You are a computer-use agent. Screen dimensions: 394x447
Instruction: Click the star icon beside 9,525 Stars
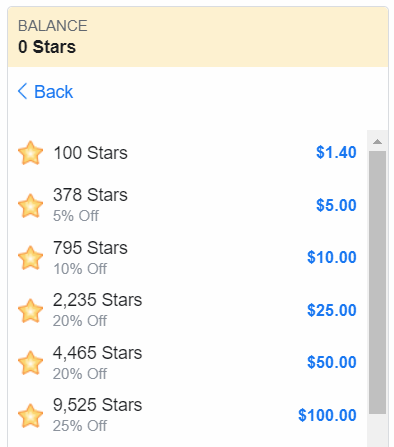pos(30,416)
